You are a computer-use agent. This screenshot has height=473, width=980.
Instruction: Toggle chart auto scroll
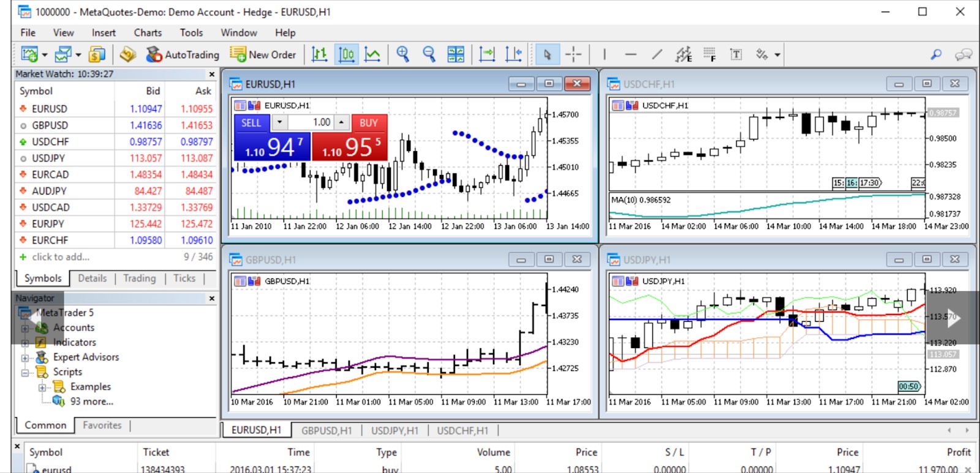tap(487, 54)
